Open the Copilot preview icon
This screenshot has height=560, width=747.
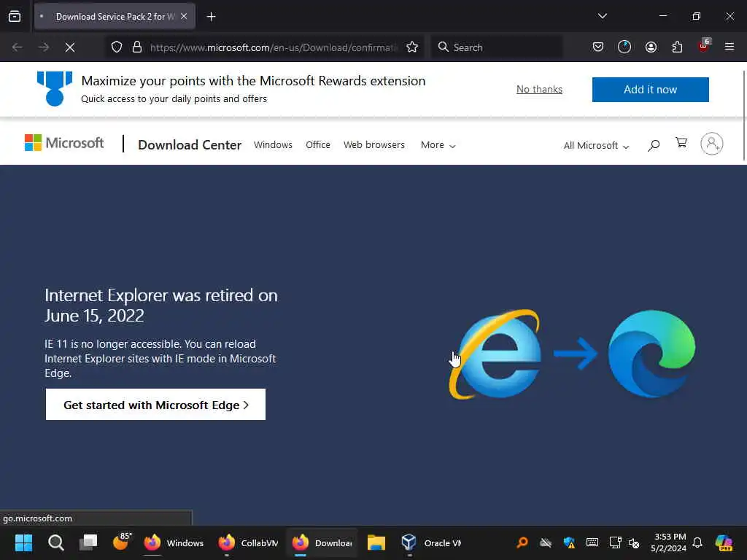[724, 542]
